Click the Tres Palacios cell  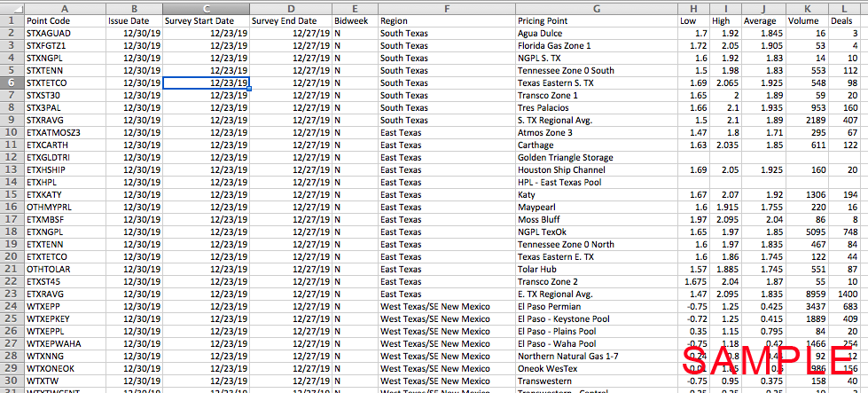coord(597,108)
